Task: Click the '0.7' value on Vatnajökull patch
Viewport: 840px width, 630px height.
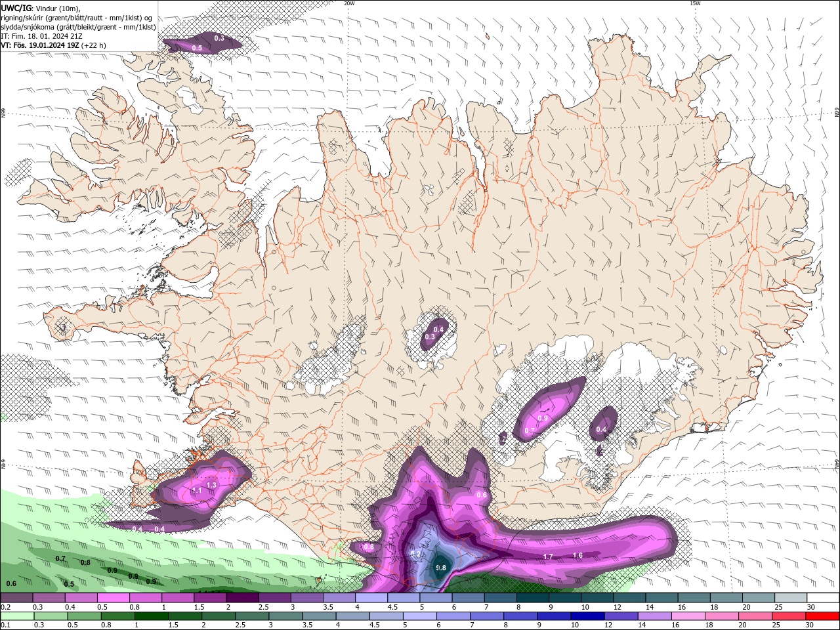Action: 530,430
